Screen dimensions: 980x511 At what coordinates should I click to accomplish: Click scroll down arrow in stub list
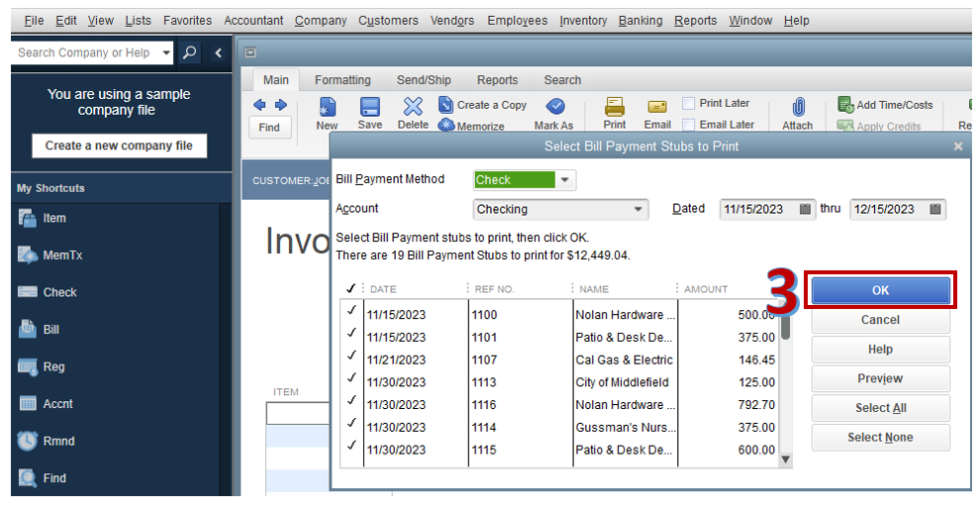pos(786,460)
